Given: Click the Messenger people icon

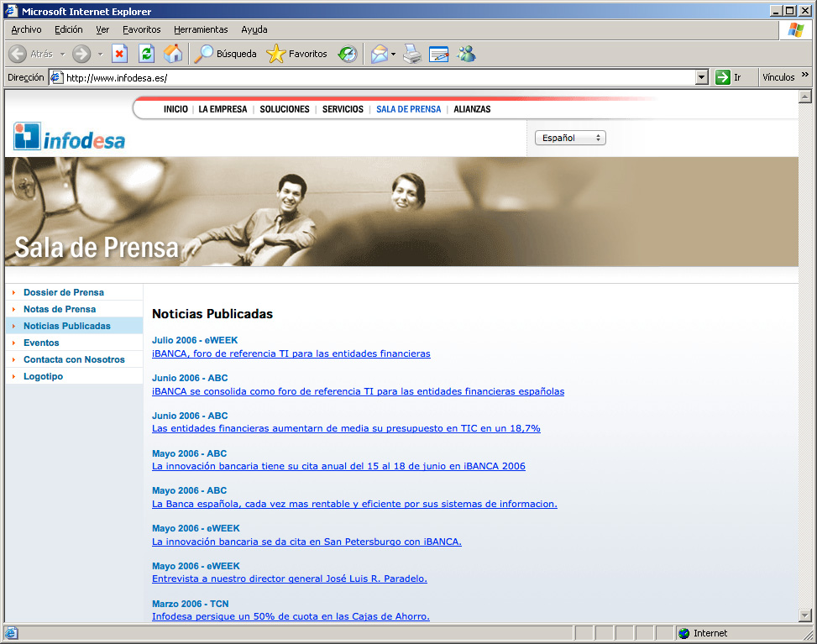Looking at the screenshot, I should (x=466, y=54).
